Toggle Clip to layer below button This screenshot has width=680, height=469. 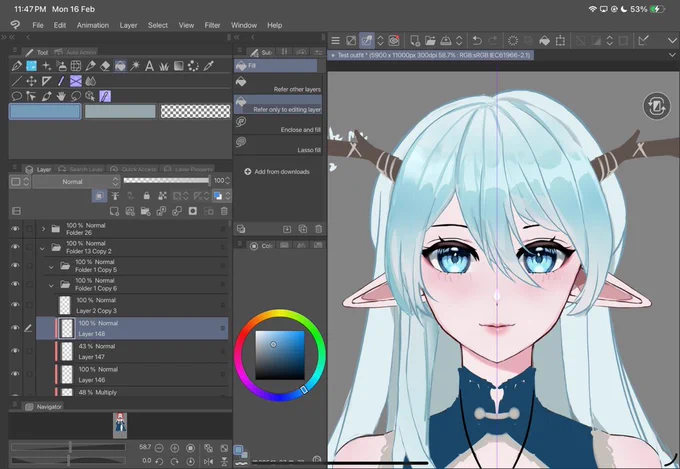click(99, 196)
